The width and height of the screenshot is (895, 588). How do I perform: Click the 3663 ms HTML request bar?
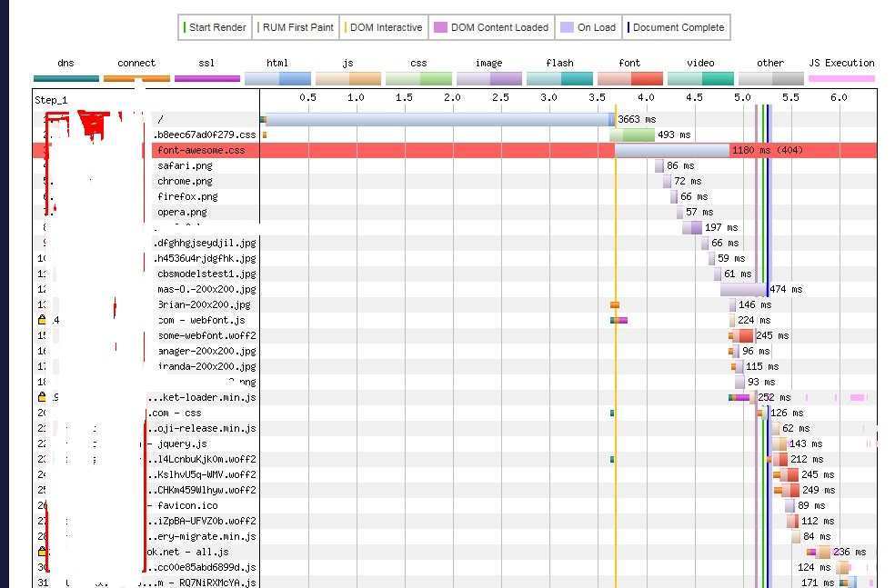[x=437, y=119]
